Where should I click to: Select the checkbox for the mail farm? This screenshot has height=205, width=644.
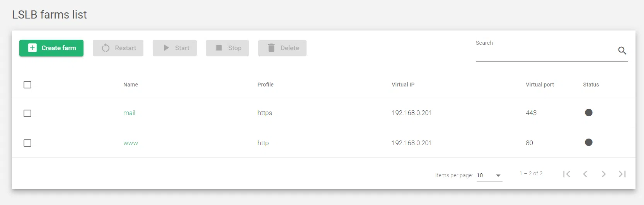coord(27,113)
